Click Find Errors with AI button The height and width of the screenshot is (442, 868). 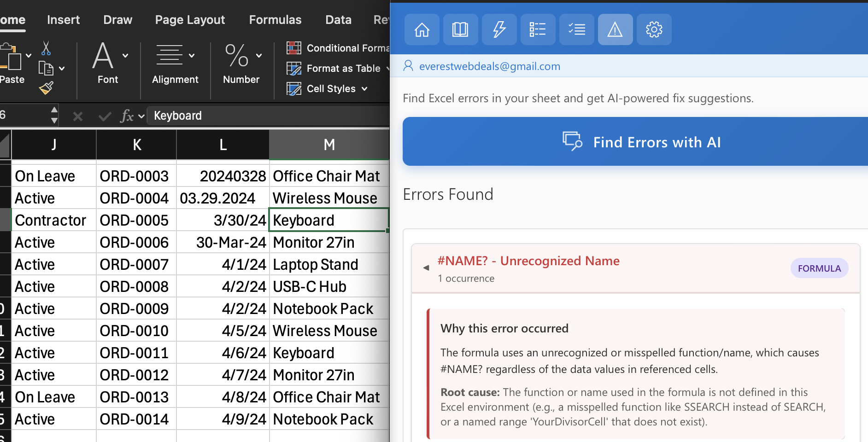pos(636,142)
